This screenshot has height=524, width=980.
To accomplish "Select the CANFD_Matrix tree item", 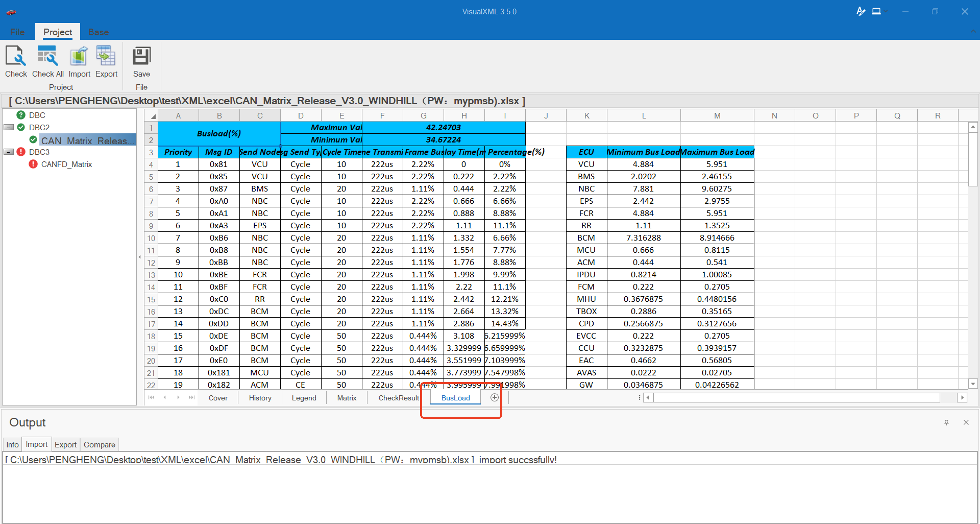I will (x=66, y=164).
